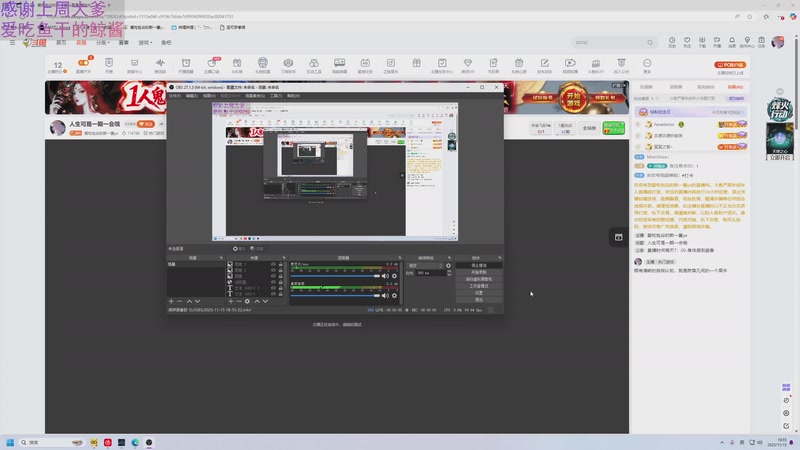
Task: Click the 全站榜 button above the player
Action: [x=589, y=128]
